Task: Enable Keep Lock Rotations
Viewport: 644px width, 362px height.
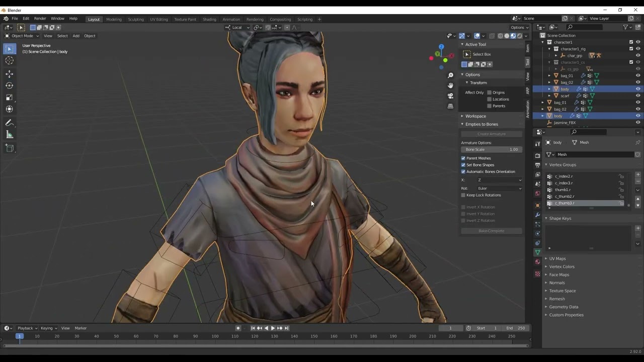Action: 463,195
